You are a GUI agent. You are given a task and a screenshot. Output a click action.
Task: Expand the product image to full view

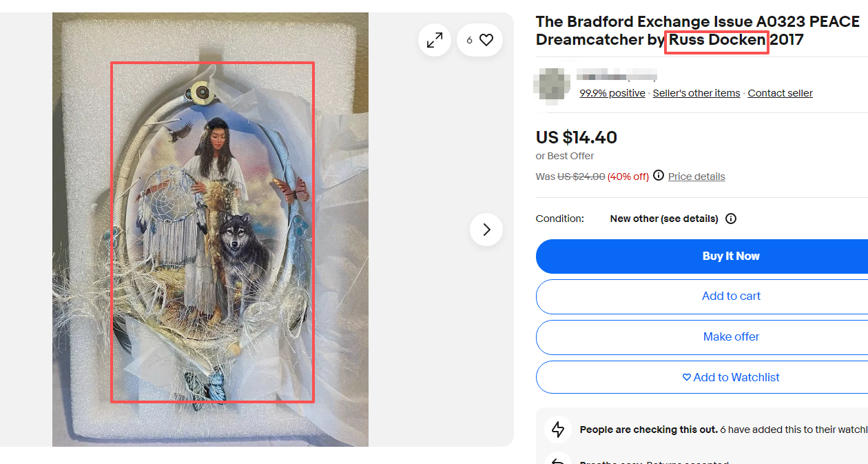435,41
